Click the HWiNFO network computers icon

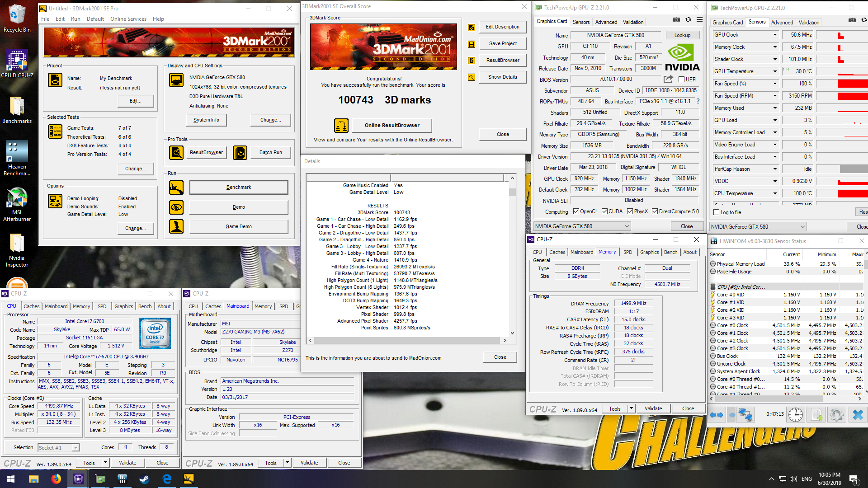tap(745, 415)
